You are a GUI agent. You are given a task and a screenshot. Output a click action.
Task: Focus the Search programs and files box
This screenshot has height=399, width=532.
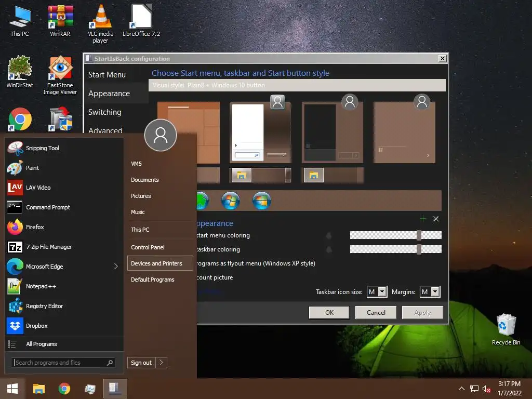point(63,363)
